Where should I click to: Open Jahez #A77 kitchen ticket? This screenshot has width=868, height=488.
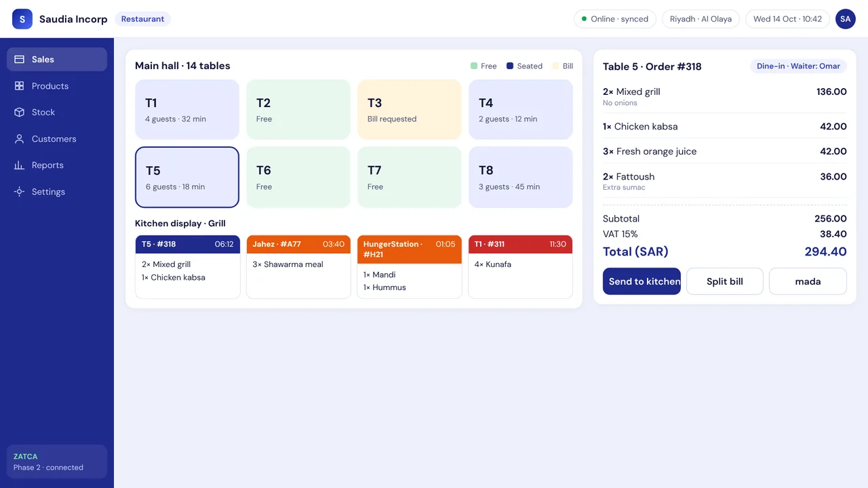298,267
